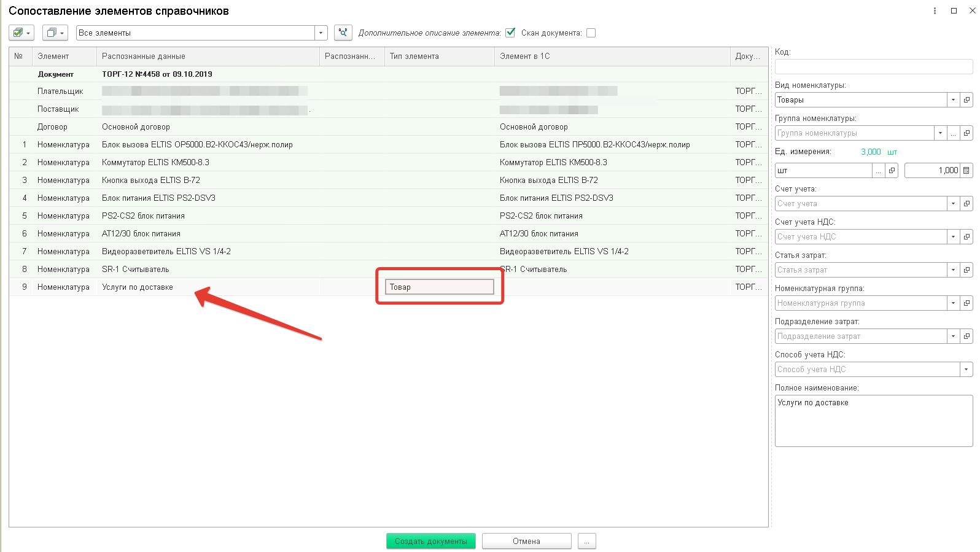Select the Коммутатор ELTIS KM500-8.3 recognized data cell
Screen dimensions: 980x552
pos(208,162)
